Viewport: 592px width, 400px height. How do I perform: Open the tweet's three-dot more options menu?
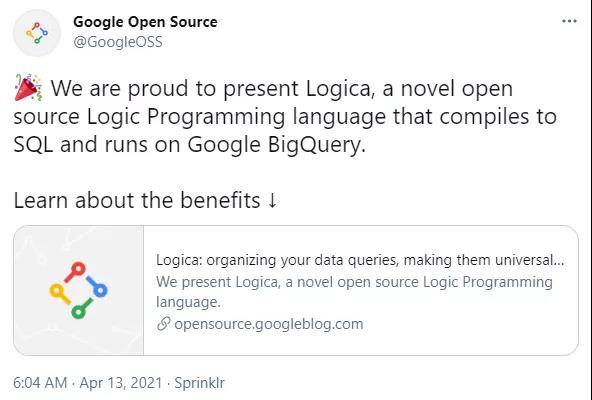(x=569, y=21)
